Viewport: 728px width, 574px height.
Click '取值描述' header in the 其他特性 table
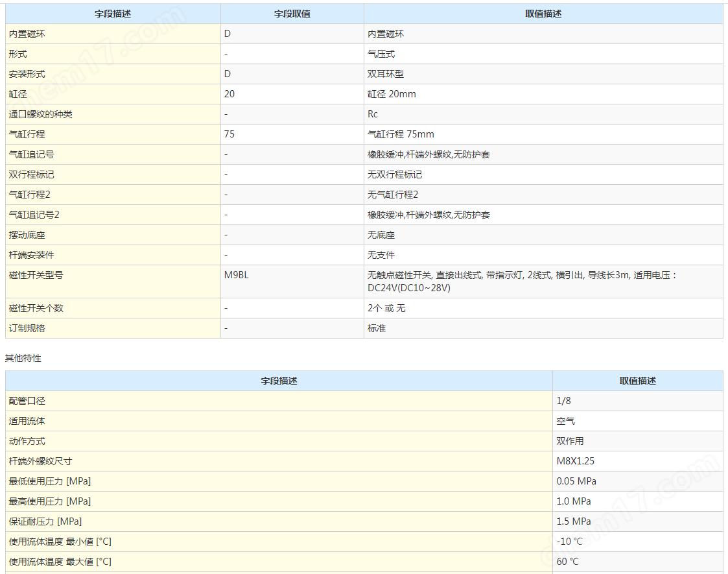coord(637,381)
